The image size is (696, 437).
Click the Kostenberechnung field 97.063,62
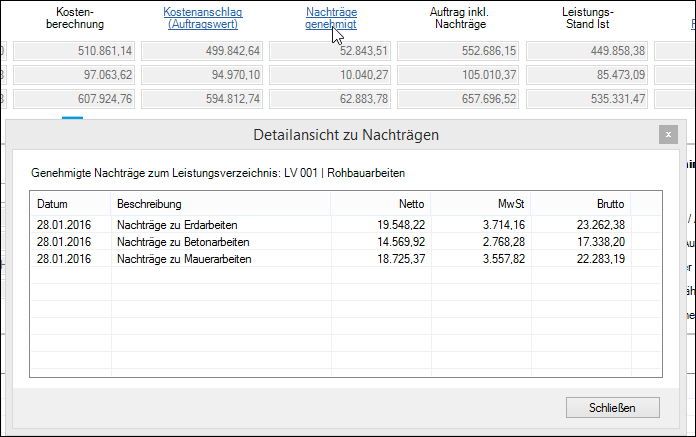[74, 75]
